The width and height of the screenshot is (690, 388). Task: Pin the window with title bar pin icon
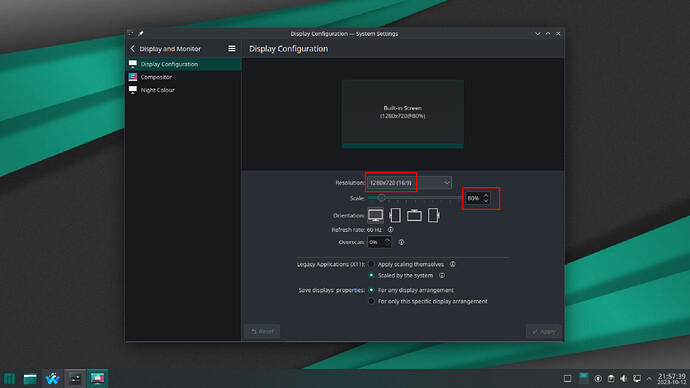pyautogui.click(x=141, y=33)
